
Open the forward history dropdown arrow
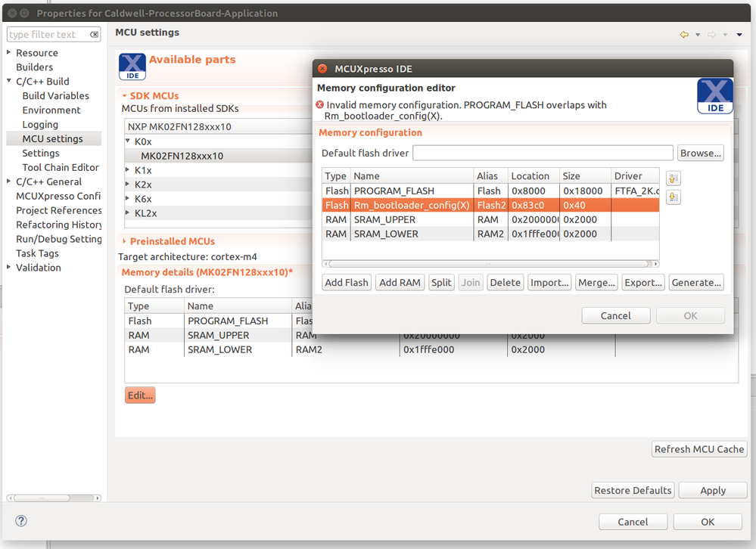725,35
